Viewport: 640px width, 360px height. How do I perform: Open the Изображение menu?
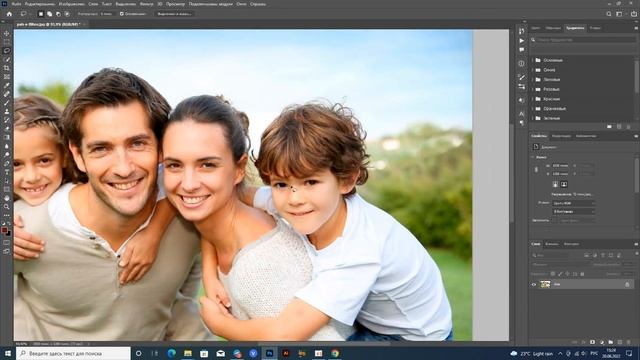pyautogui.click(x=71, y=4)
